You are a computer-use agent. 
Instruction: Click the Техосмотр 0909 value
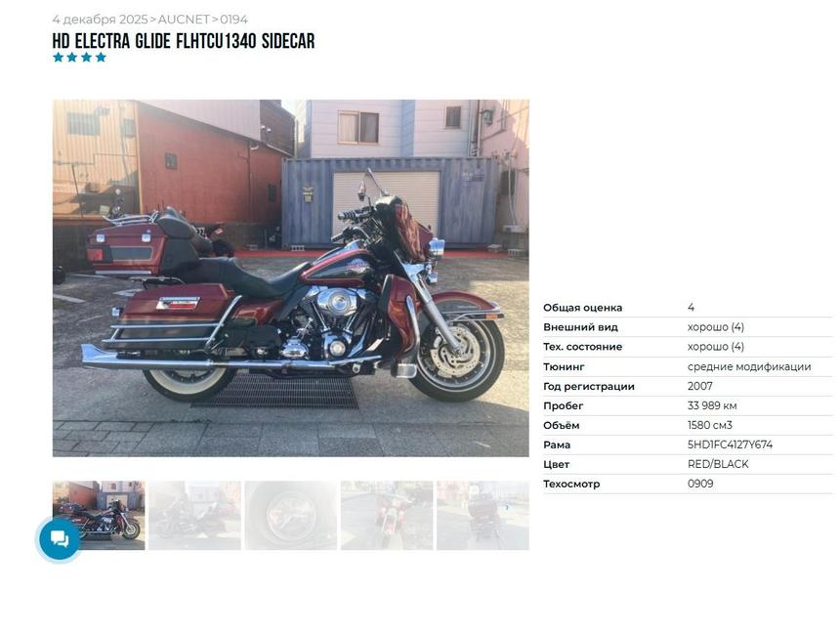(700, 484)
